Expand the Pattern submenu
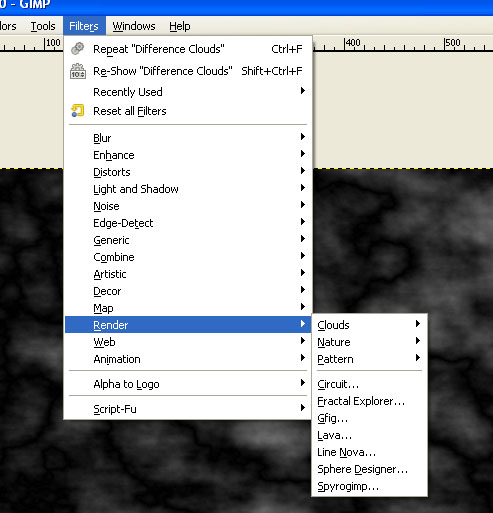This screenshot has height=513, width=493. click(x=369, y=359)
